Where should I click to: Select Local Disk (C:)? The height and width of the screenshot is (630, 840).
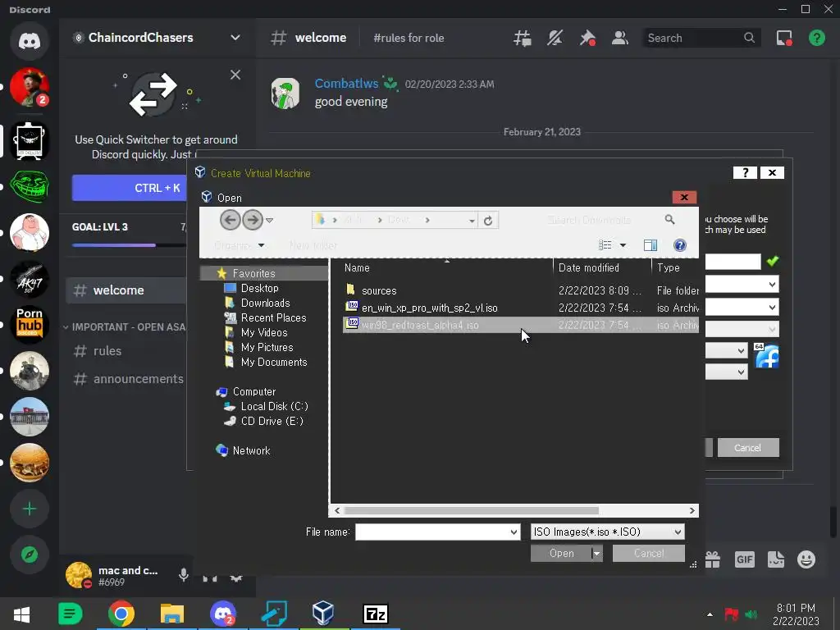(x=274, y=407)
